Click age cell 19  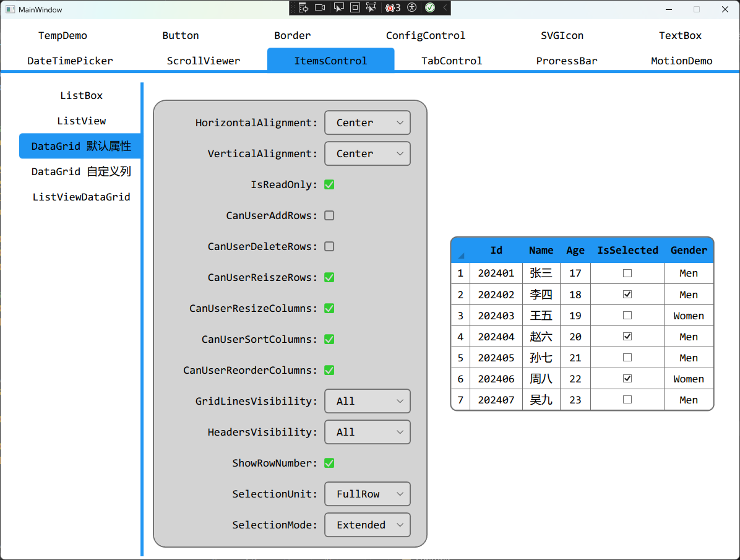(575, 316)
